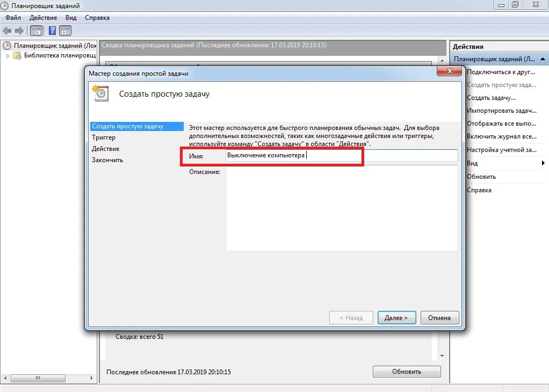
Task: Click the left pane horizontal scrollbar thumb
Action: tap(38, 379)
